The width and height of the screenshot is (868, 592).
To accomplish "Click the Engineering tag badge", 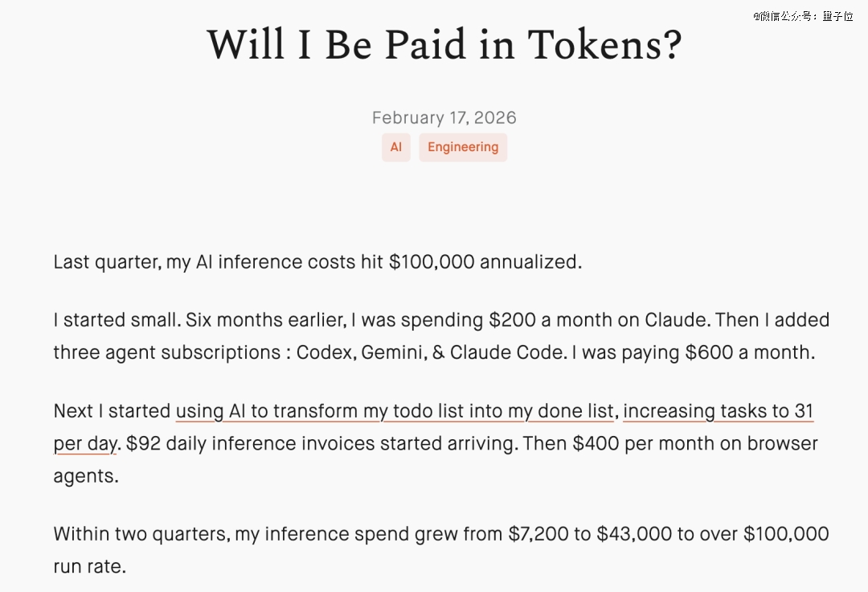I will (462, 147).
